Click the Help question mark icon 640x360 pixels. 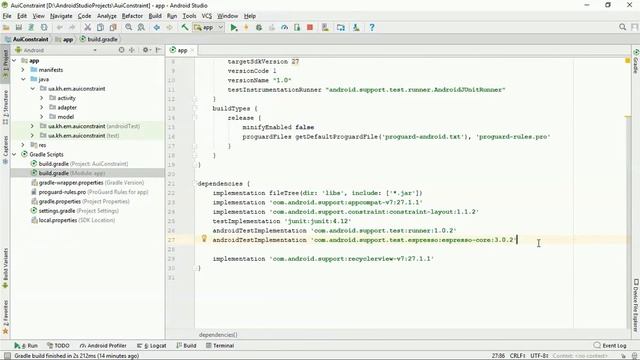click(372, 27)
